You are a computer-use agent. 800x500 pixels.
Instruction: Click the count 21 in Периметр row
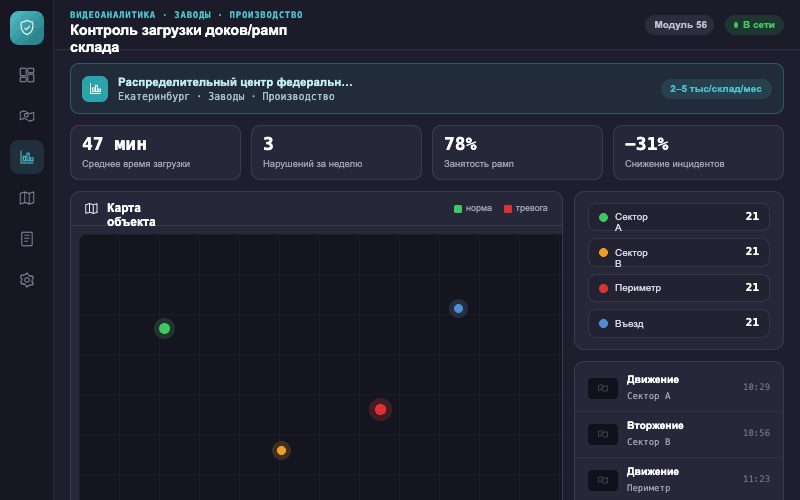tap(752, 287)
